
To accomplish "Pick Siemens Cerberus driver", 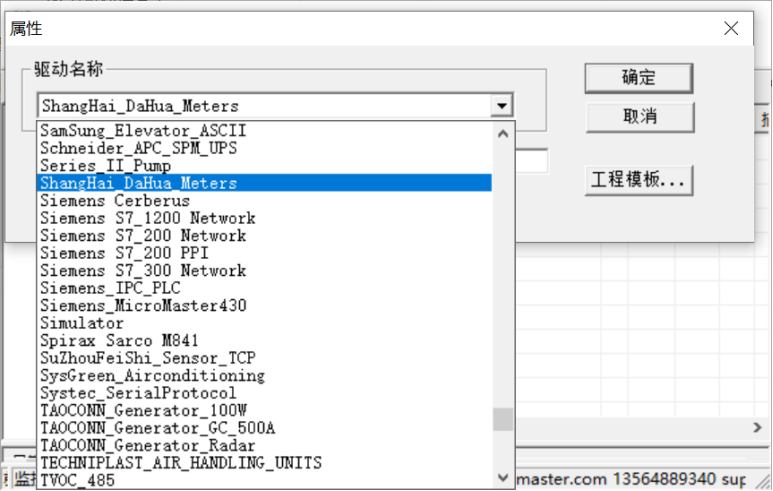I will pos(265,201).
